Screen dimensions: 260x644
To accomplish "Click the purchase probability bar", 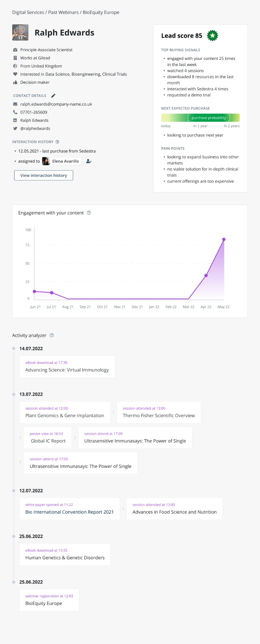I will point(200,118).
